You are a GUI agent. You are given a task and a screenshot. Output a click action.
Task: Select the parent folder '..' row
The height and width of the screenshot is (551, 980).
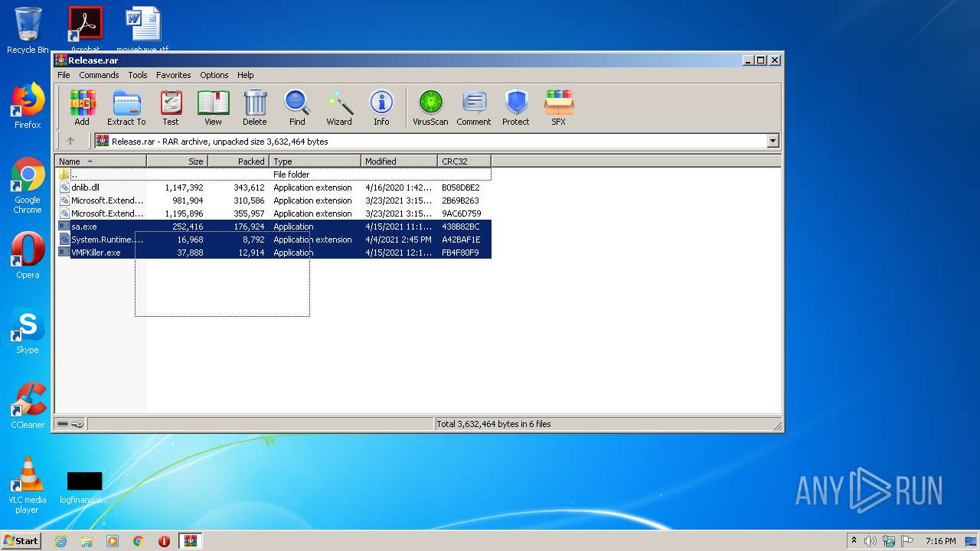pyautogui.click(x=274, y=174)
